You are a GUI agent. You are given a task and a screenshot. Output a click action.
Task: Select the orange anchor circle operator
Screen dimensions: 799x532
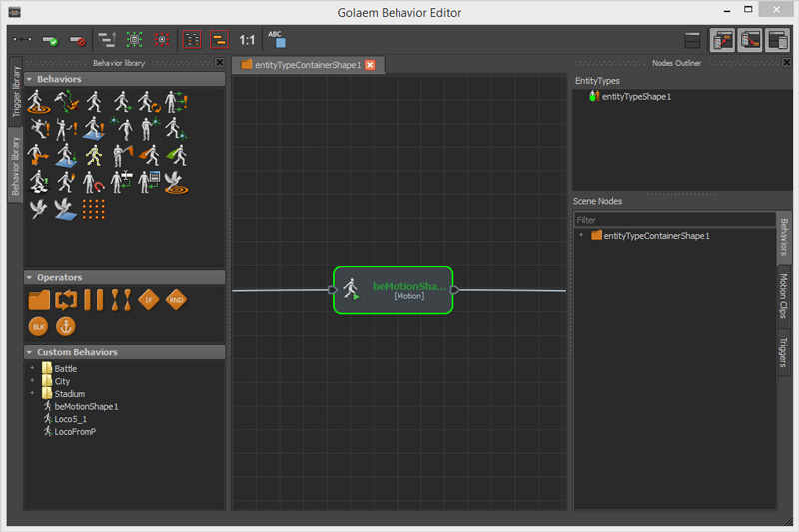66,326
